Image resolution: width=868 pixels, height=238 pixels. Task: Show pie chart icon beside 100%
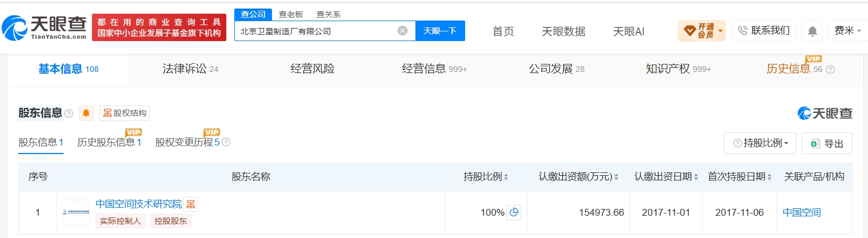pos(514,212)
